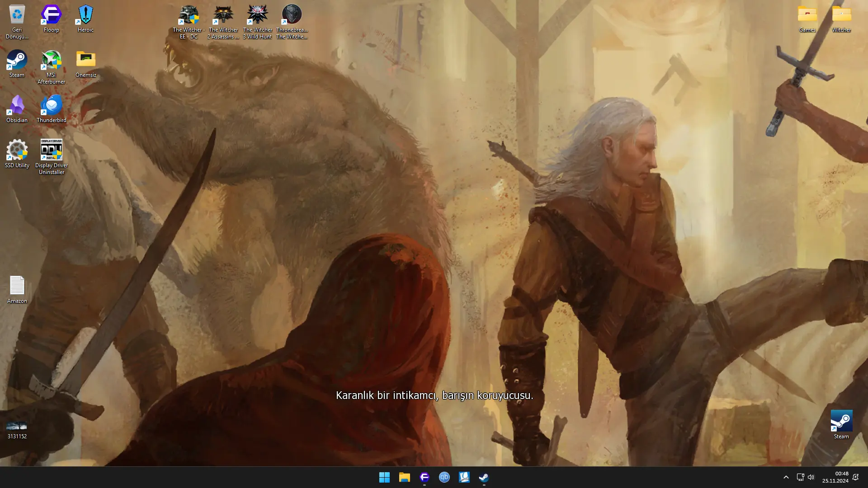This screenshot has width=868, height=488.
Task: Select the Floorp browser desktop shortcut
Action: point(51,19)
